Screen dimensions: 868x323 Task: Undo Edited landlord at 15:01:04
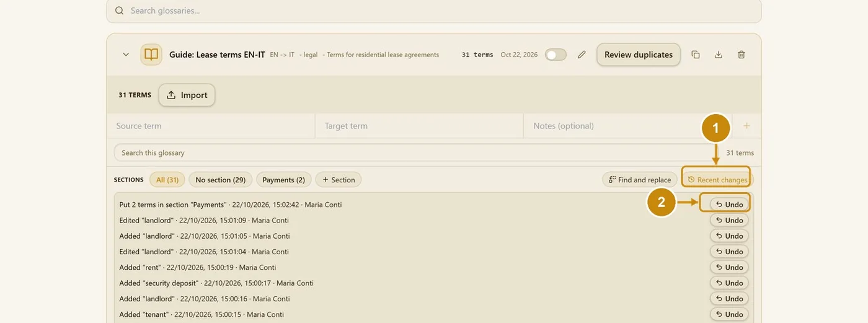click(x=729, y=251)
